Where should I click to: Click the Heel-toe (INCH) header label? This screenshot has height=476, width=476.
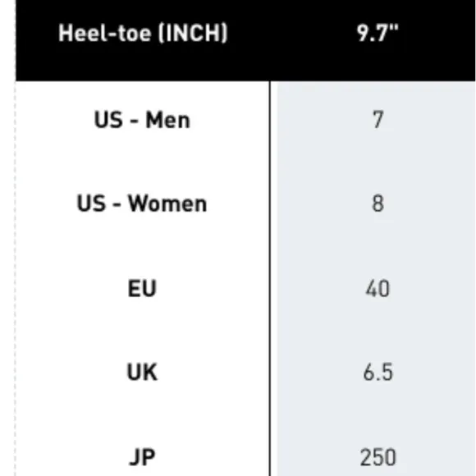click(143, 33)
